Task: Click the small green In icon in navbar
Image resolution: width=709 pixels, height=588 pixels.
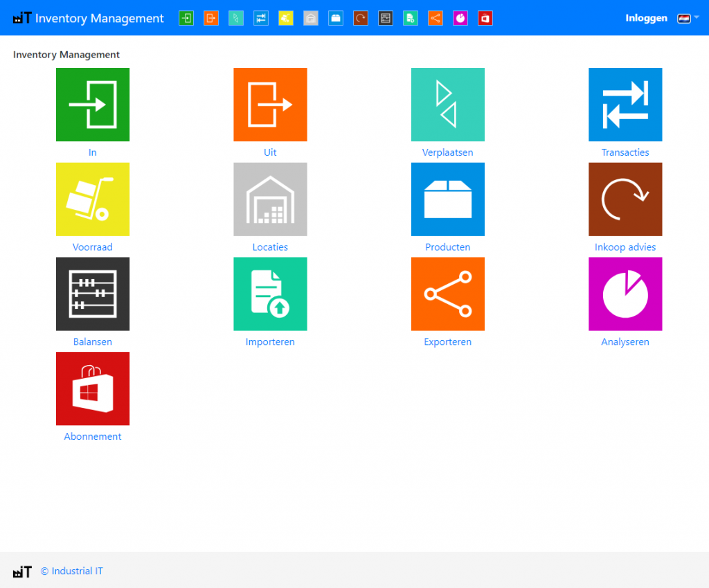Action: tap(186, 18)
